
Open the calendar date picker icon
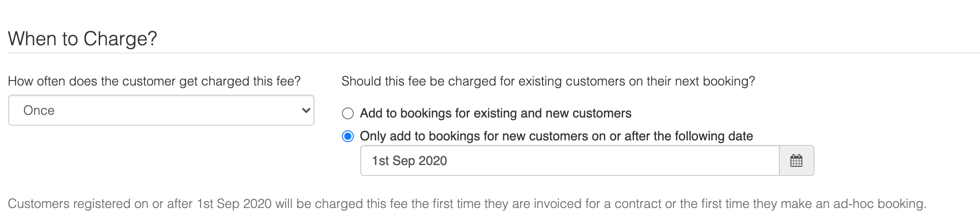click(796, 160)
